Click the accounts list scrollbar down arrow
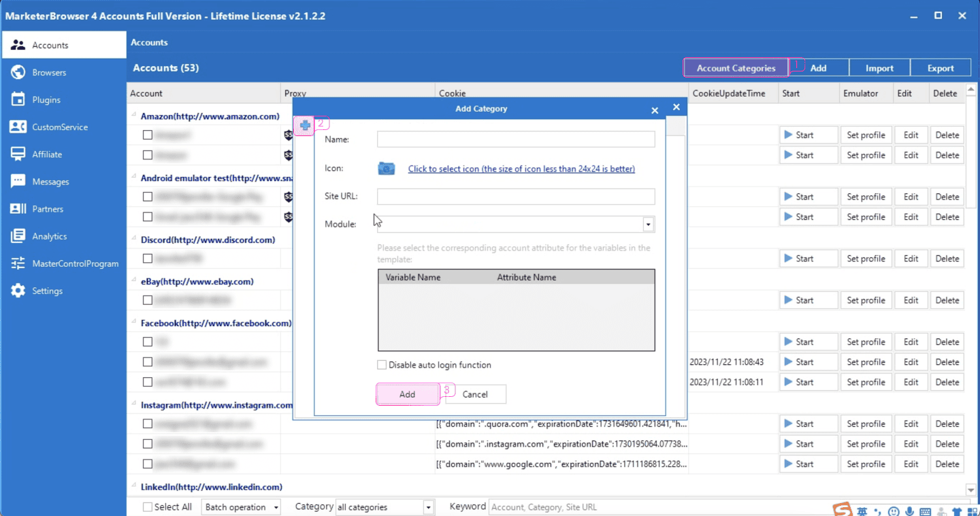 (x=971, y=490)
